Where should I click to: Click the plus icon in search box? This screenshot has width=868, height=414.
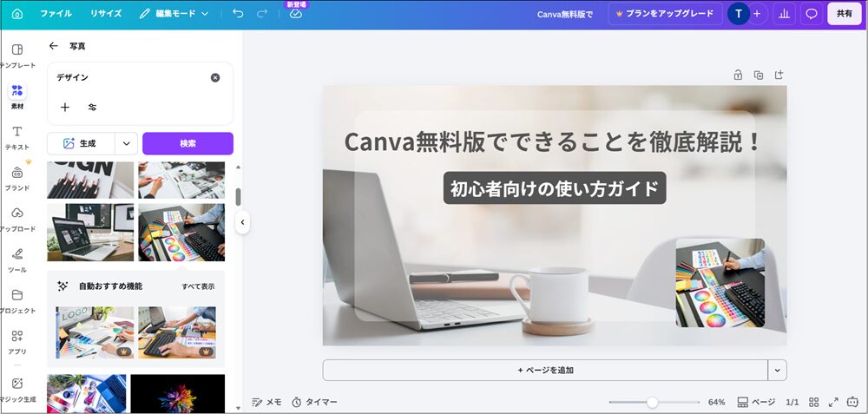[x=65, y=108]
